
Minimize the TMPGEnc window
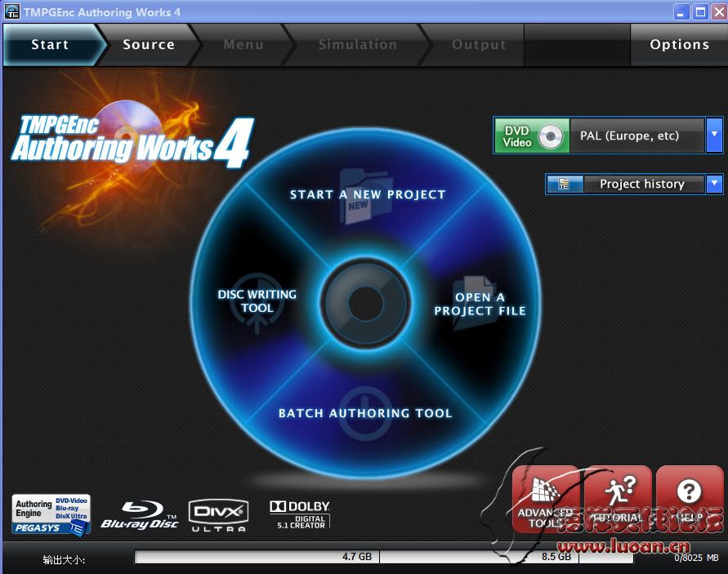click(x=681, y=12)
